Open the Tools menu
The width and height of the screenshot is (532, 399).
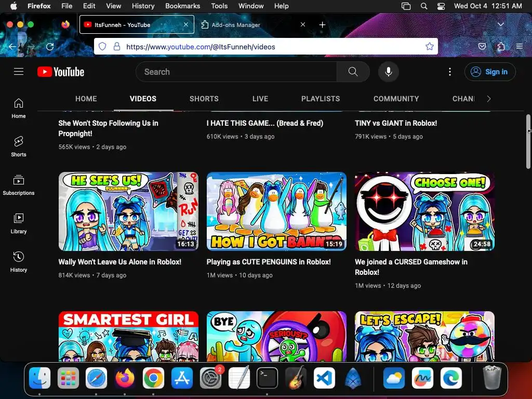(x=219, y=6)
